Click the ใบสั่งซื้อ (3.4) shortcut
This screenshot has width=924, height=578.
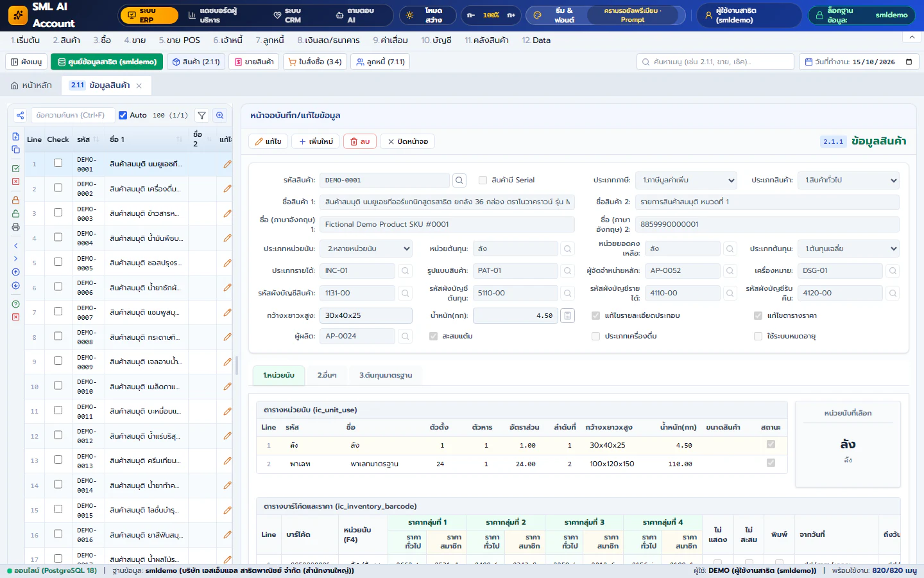click(x=314, y=62)
